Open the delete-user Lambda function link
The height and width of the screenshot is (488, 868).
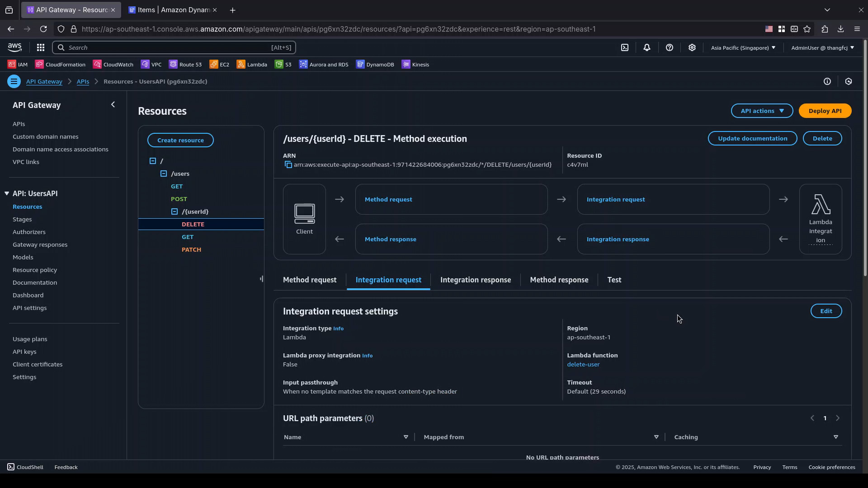pos(583,364)
